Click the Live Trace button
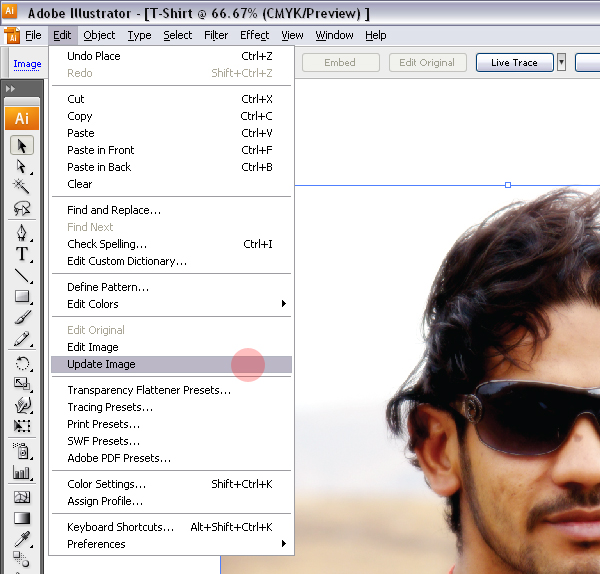This screenshot has width=600, height=574. pyautogui.click(x=515, y=62)
